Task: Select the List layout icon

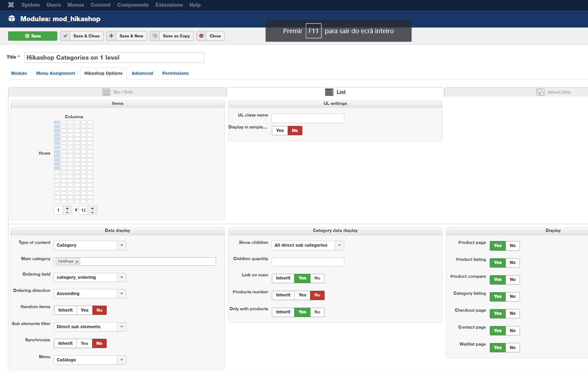Action: coord(329,92)
